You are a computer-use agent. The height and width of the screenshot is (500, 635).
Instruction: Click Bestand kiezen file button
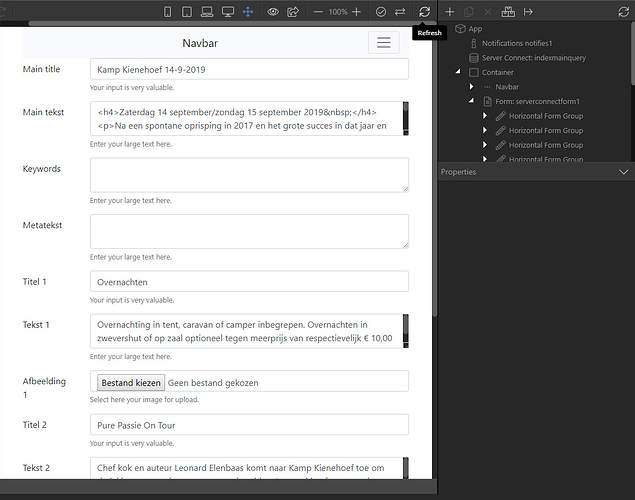pos(131,383)
